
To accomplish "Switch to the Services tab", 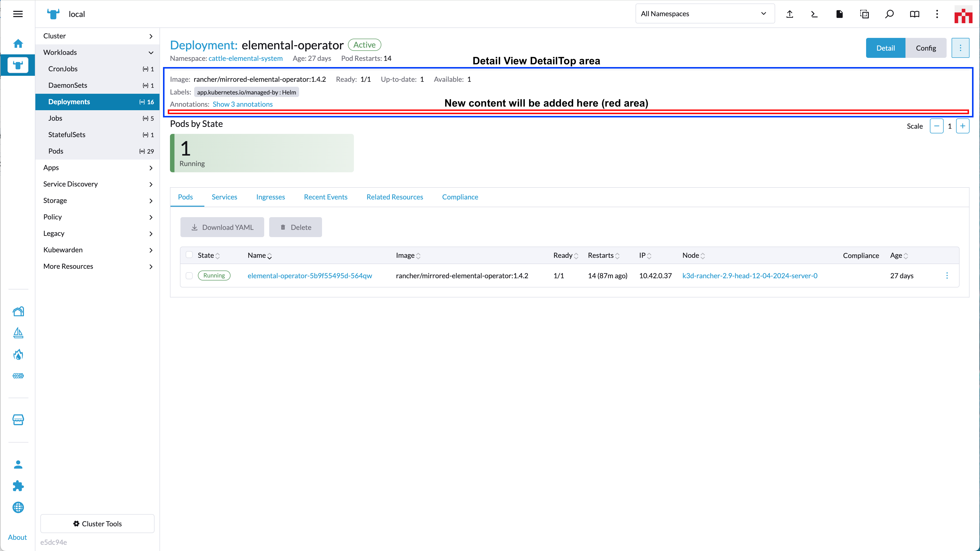I will click(225, 197).
